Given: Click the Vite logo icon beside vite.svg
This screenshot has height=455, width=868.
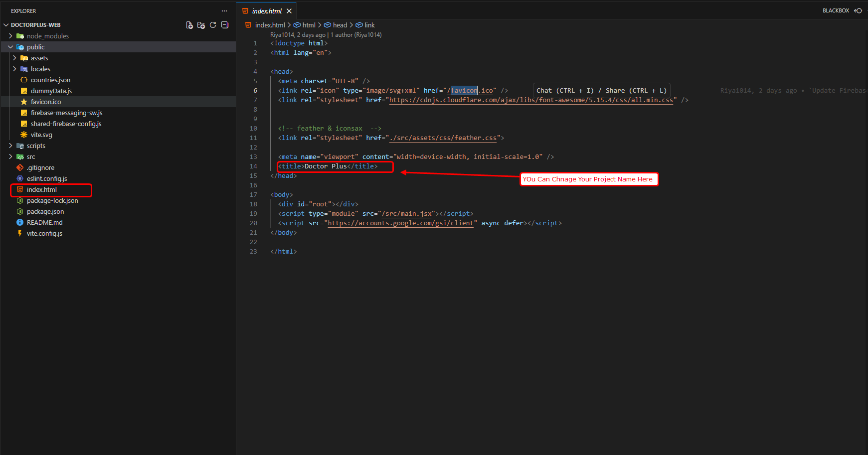Looking at the screenshot, I should pos(23,135).
